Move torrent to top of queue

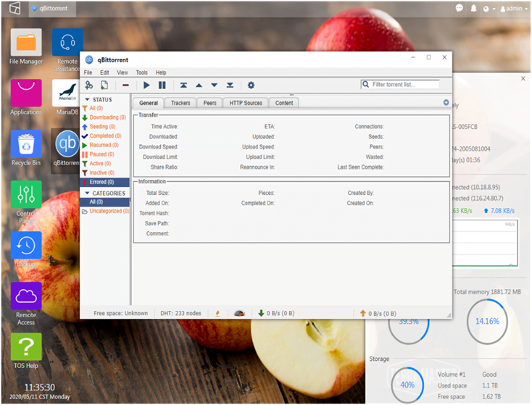point(184,85)
